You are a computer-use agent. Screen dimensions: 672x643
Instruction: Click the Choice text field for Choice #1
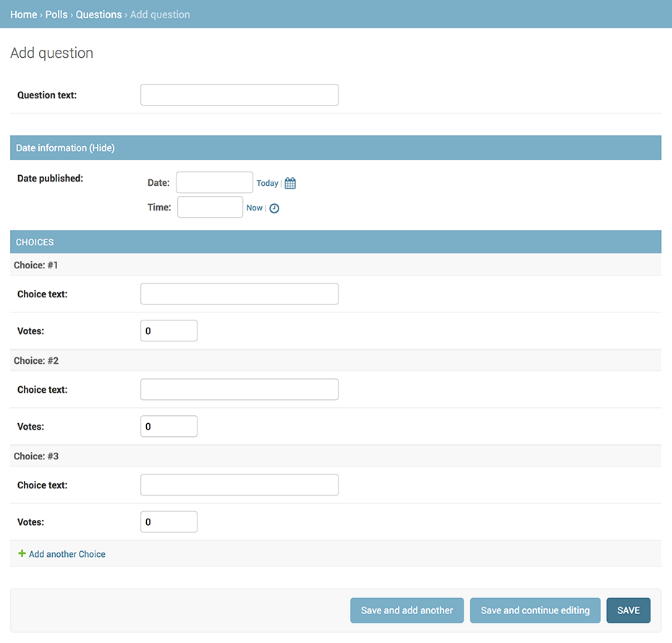tap(239, 294)
